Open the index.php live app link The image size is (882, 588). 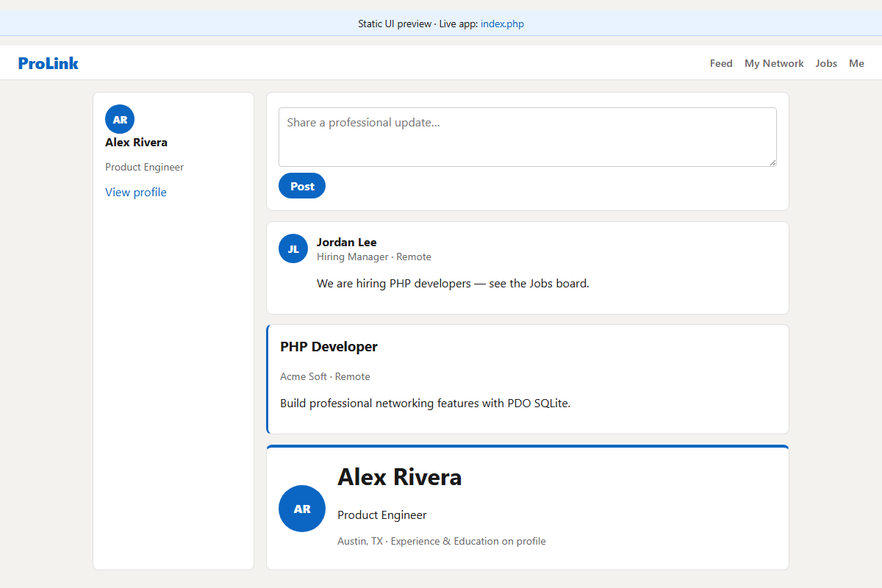(502, 24)
